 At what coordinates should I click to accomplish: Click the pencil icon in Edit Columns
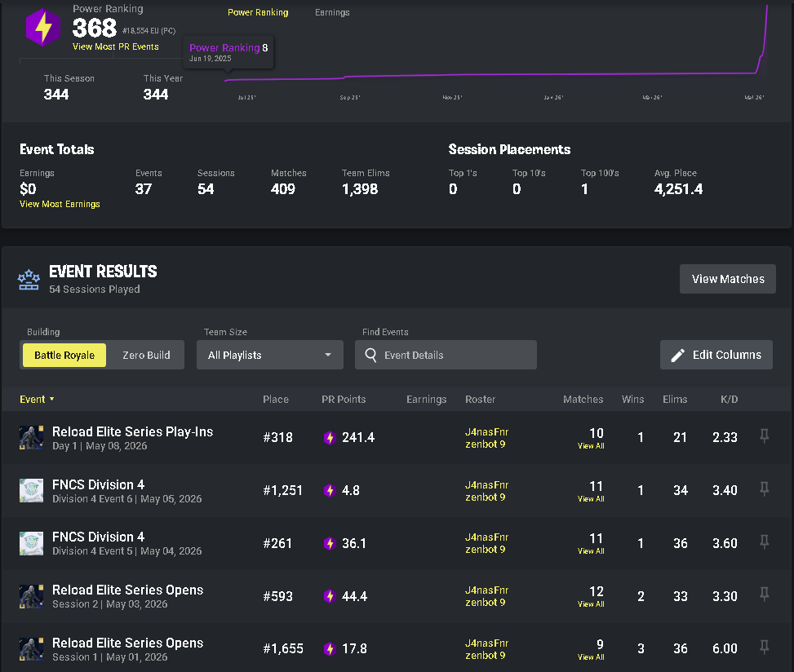(x=677, y=356)
